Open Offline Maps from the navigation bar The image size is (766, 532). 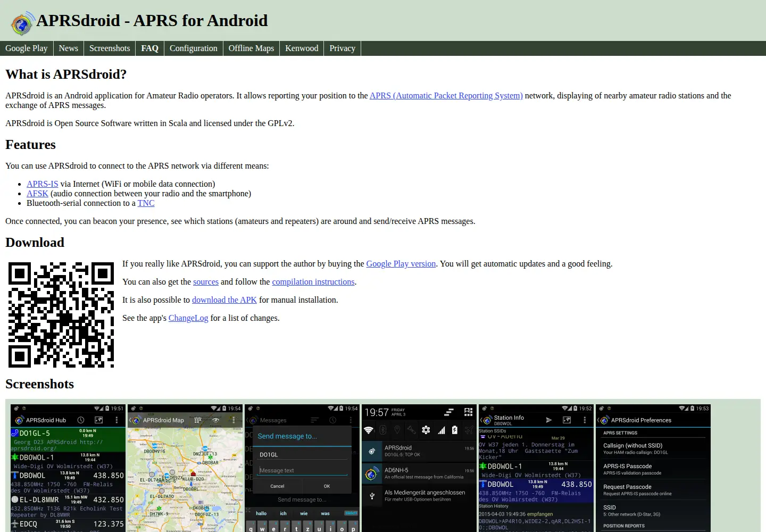pos(252,48)
